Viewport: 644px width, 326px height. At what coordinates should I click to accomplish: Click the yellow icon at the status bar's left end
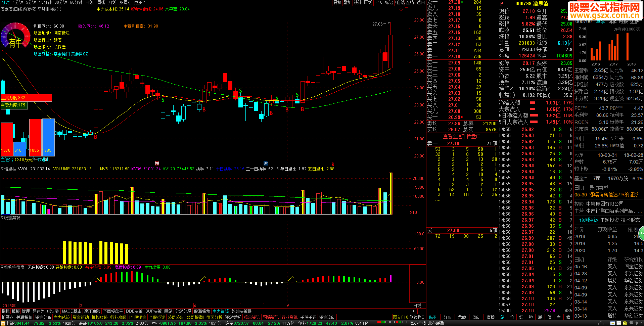(3, 323)
